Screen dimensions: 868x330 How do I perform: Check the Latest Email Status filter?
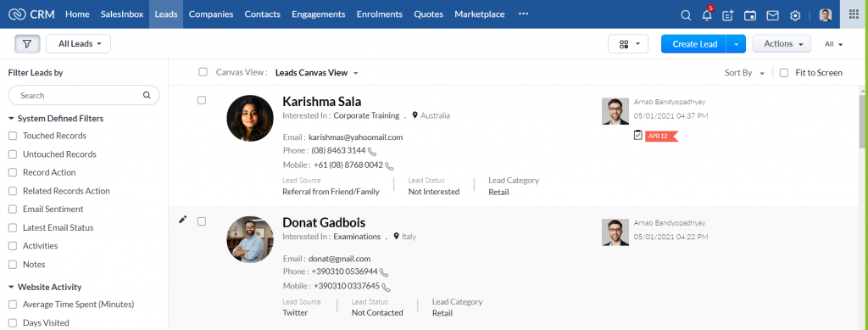coord(13,227)
